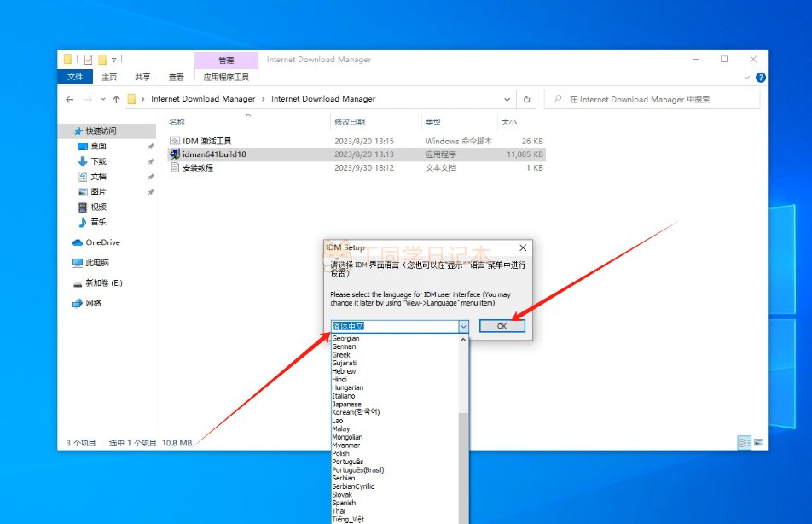Image resolution: width=812 pixels, height=524 pixels.
Task: Click the IDM 激活工具 script file icon
Action: click(175, 141)
